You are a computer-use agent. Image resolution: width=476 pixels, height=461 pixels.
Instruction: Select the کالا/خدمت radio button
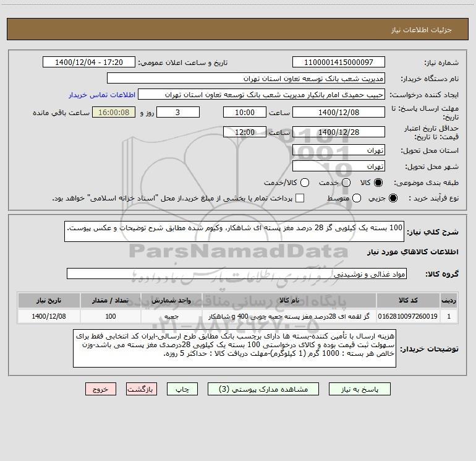(305, 183)
